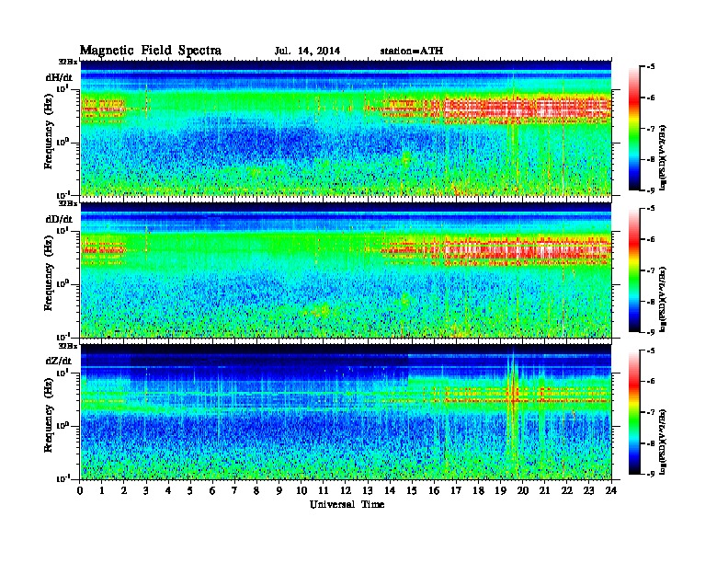This screenshot has width=728, height=563.
Task: Click the '32Hz' tick above dH/dt label
Action: (67, 62)
